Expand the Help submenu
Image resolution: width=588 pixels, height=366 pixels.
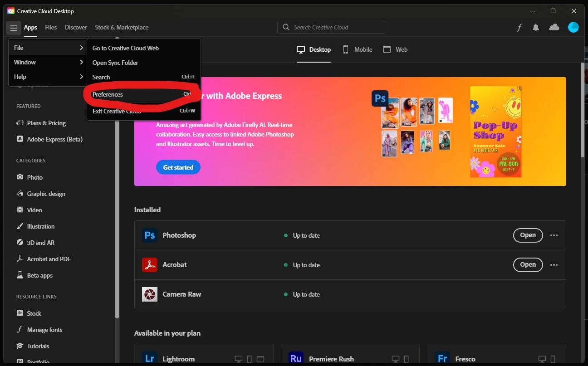point(48,77)
